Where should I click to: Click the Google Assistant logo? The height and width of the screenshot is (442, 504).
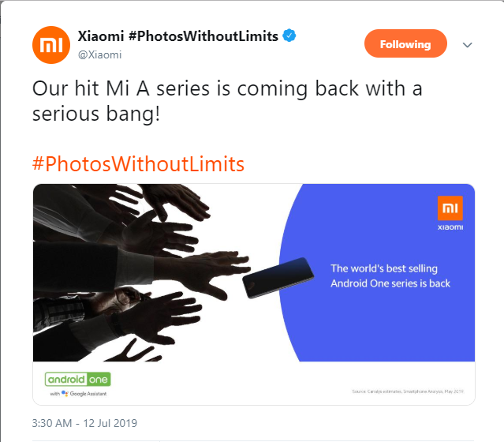pyautogui.click(x=65, y=393)
